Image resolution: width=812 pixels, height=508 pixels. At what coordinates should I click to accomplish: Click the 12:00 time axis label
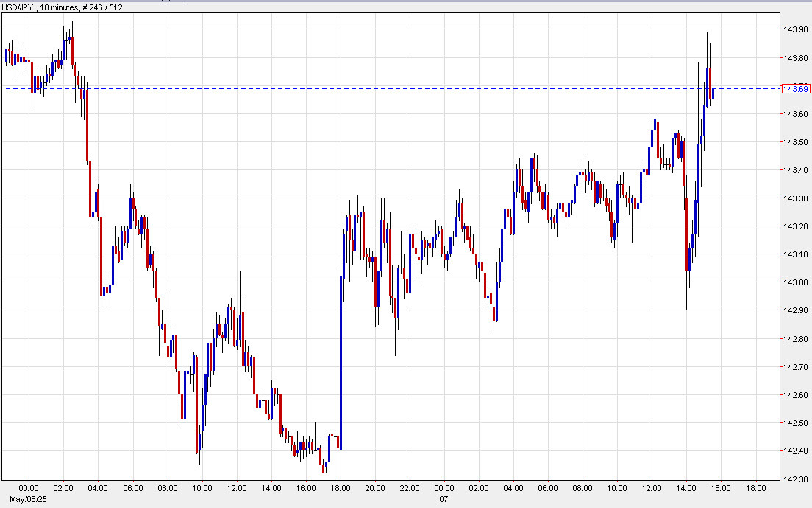click(236, 487)
